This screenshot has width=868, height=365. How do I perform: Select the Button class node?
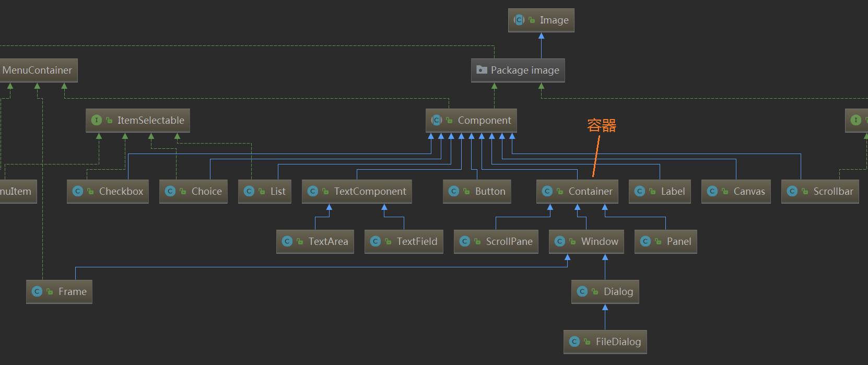coord(477,191)
